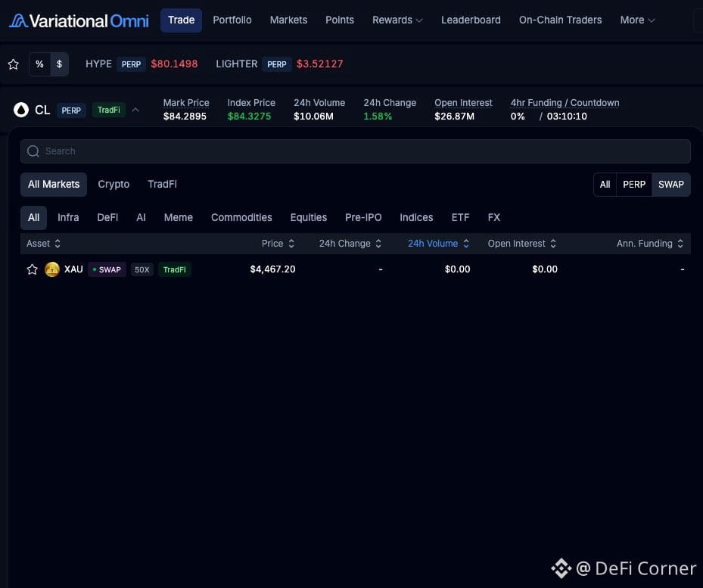
Task: Select the TradFi market tab
Action: 162,185
